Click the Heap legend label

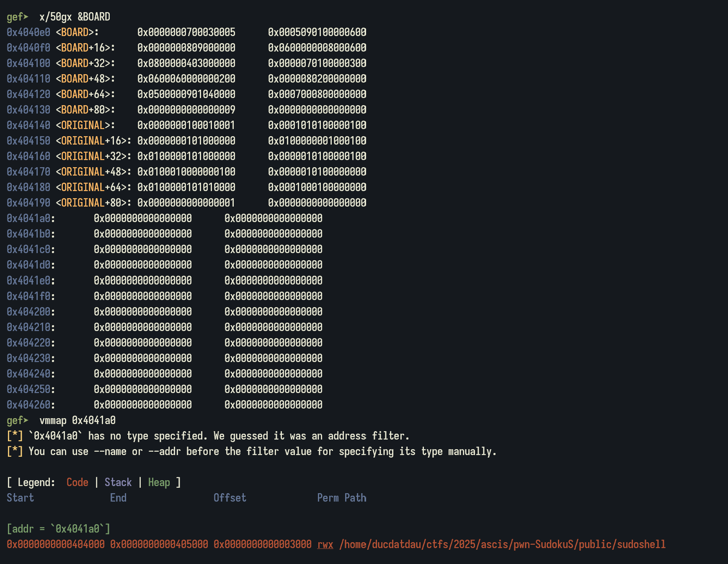coord(159,482)
